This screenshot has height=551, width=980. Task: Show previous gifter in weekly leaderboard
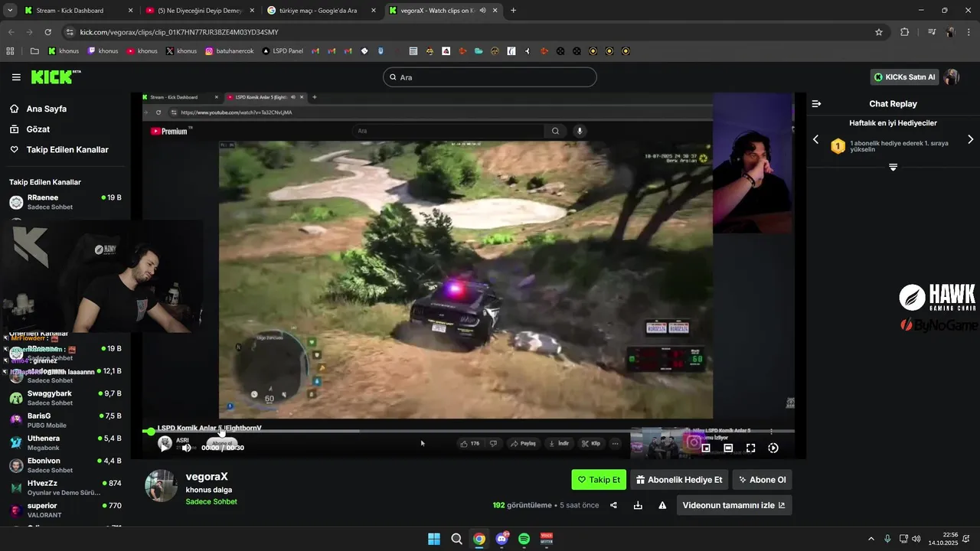point(815,139)
